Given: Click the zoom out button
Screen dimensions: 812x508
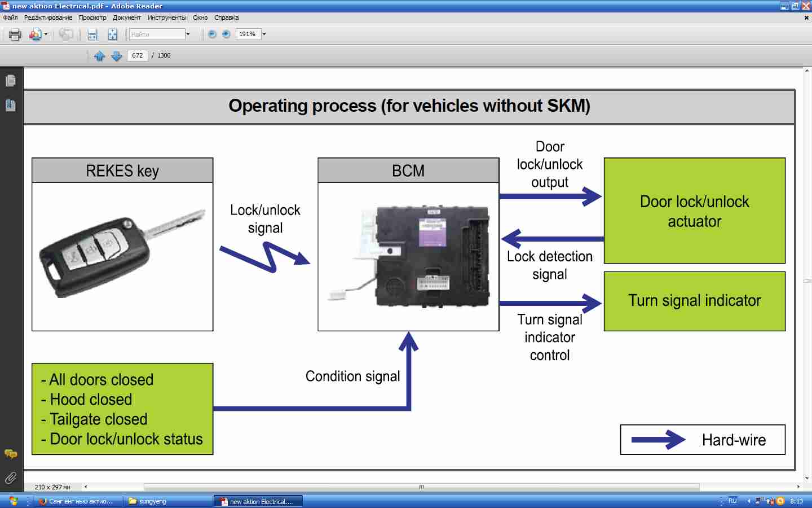Looking at the screenshot, I should point(212,34).
